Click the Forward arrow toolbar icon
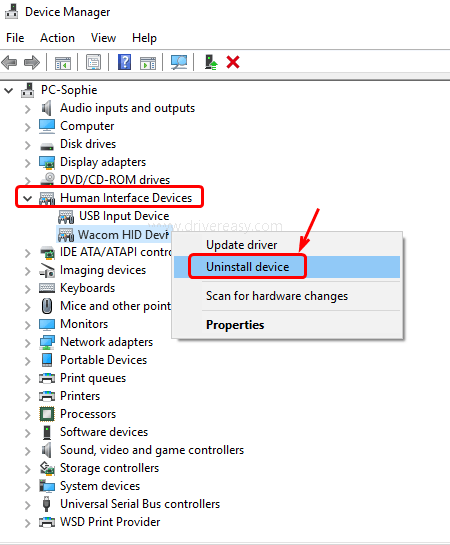The width and height of the screenshot is (450, 545). coord(32,63)
